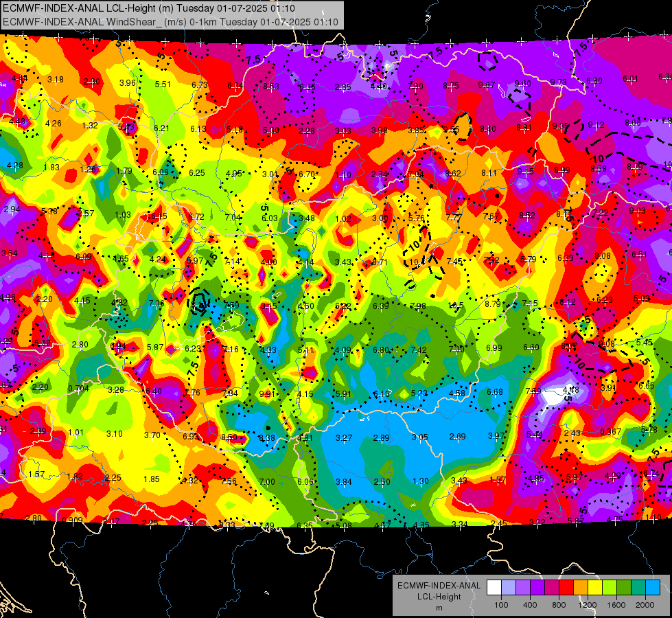672x618 pixels.
Task: Click the legend tick label '1200'
Action: point(588,605)
